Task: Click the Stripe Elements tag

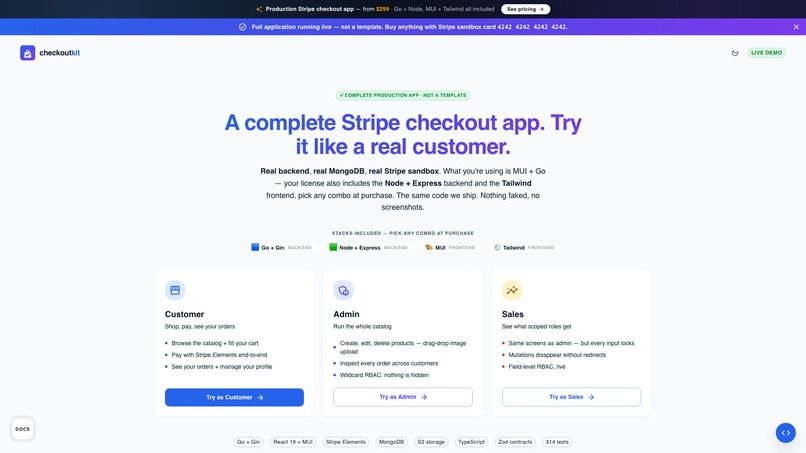Action: (x=345, y=442)
